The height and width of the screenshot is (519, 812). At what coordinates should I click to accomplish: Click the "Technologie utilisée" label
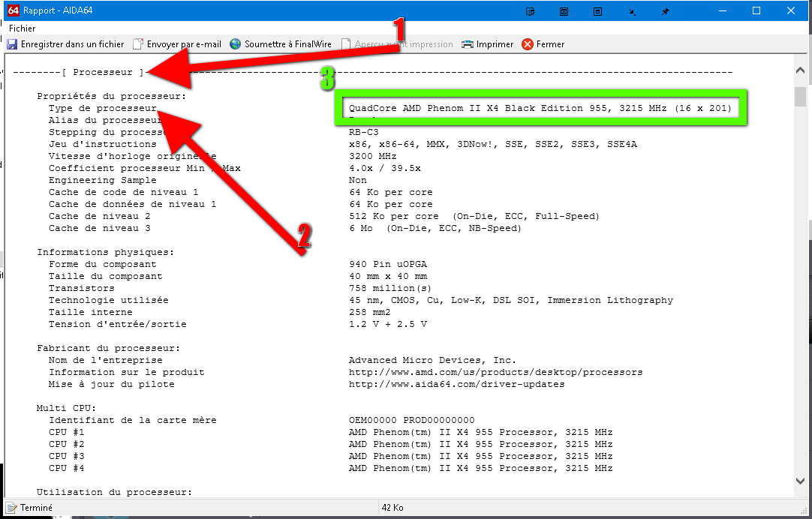108,300
